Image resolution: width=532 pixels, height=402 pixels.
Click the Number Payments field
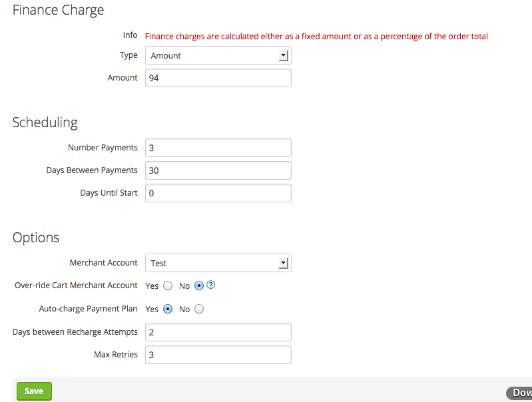point(218,148)
